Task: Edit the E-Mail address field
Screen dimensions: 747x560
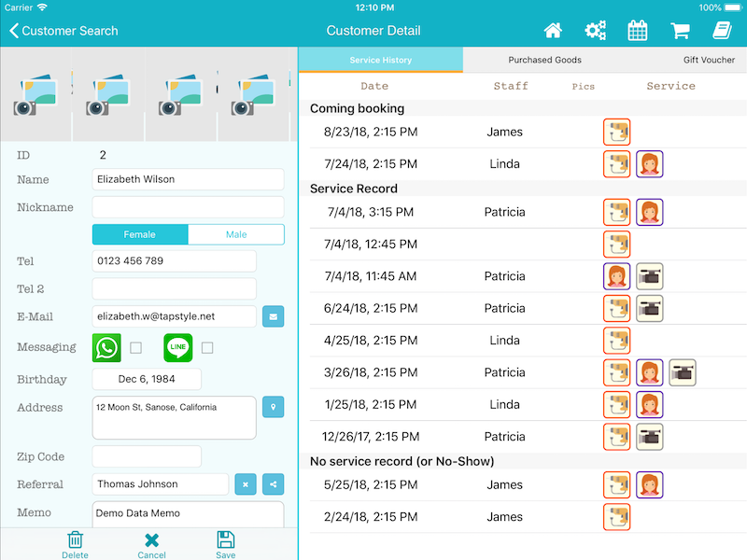Action: click(175, 316)
